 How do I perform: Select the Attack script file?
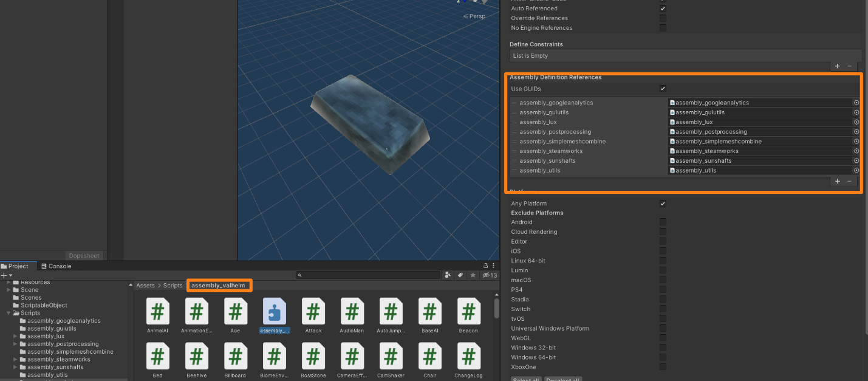coord(313,315)
